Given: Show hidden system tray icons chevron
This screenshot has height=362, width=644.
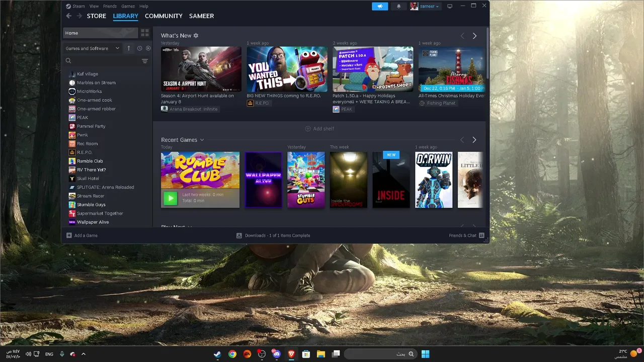Looking at the screenshot, I should coord(84,354).
